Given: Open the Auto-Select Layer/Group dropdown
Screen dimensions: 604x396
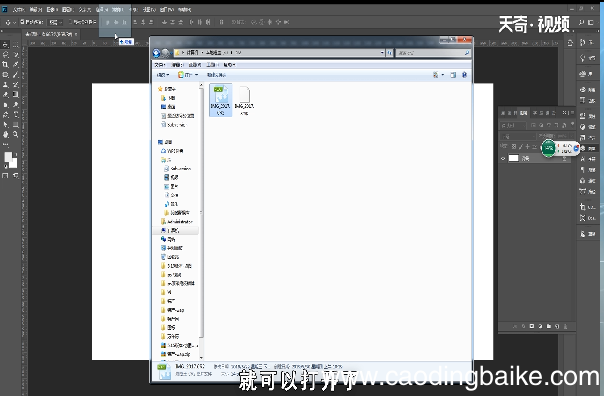Looking at the screenshot, I should pos(56,22).
